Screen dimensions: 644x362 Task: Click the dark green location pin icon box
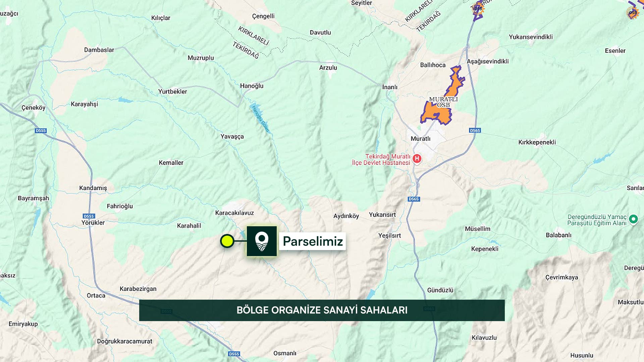pyautogui.click(x=262, y=241)
